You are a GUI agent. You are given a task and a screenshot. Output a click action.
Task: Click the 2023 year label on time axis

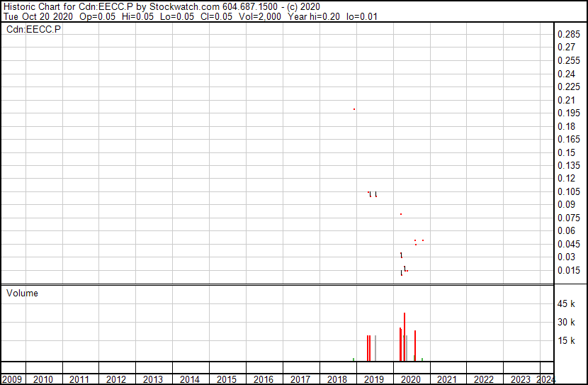521,379
